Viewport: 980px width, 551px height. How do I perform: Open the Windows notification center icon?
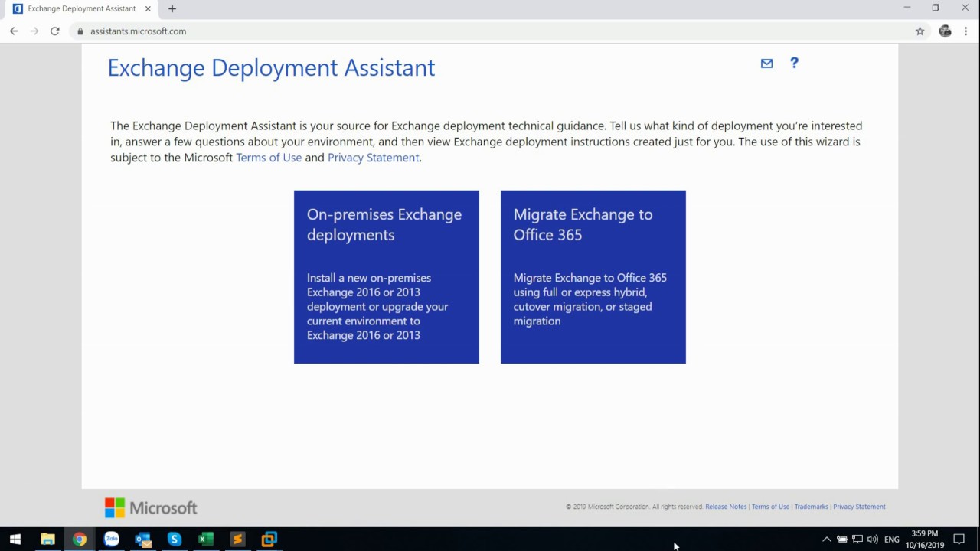959,540
